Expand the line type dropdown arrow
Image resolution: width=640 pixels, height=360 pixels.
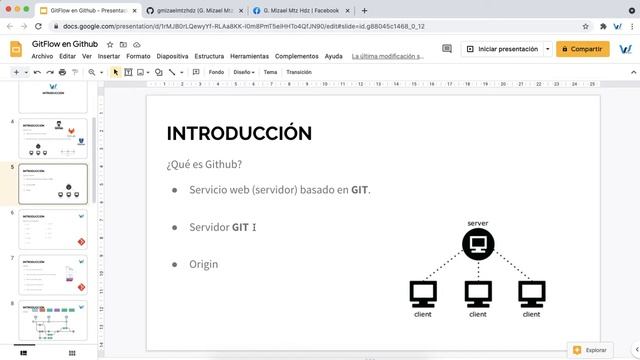coord(182,72)
